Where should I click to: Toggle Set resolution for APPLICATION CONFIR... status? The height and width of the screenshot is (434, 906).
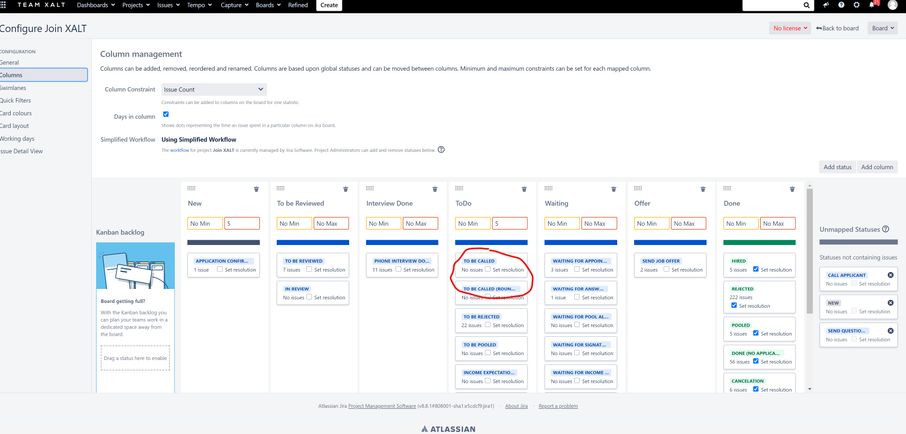click(220, 269)
